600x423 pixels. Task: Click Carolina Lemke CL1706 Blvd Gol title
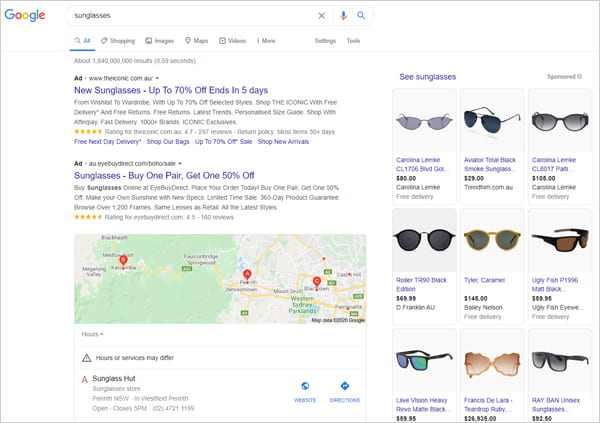click(x=422, y=164)
